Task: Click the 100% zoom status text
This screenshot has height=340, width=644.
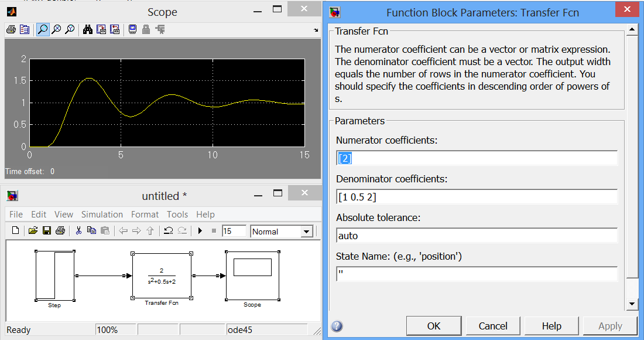Action: tap(107, 329)
